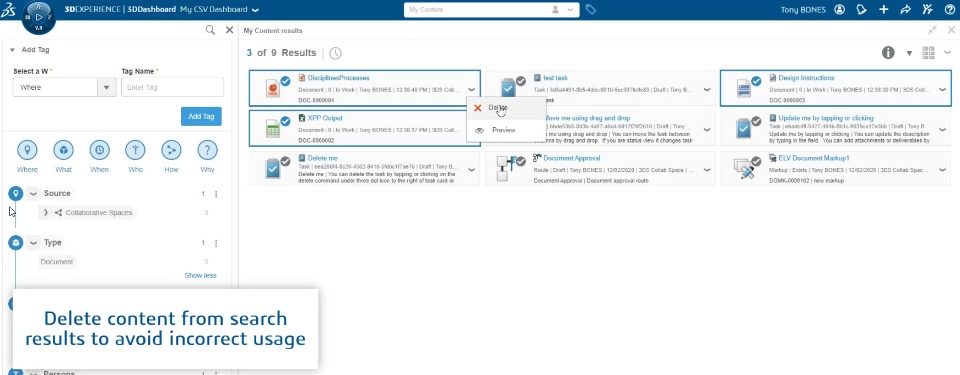The height and width of the screenshot is (375, 960).
Task: Select the What tag filter icon
Action: point(63,150)
